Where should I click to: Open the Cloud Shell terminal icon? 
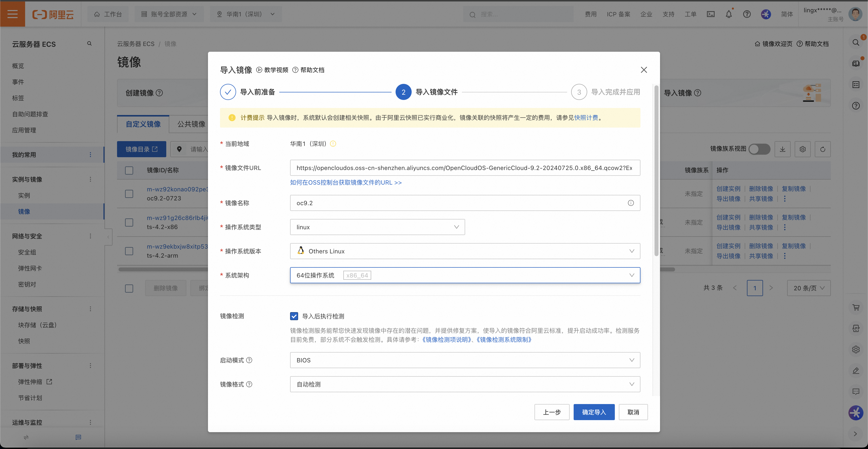(x=711, y=14)
